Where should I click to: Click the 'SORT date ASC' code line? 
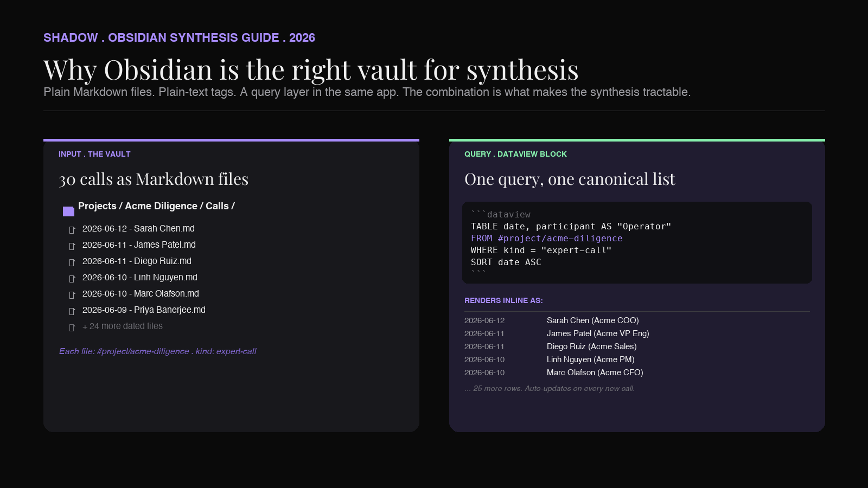(506, 262)
